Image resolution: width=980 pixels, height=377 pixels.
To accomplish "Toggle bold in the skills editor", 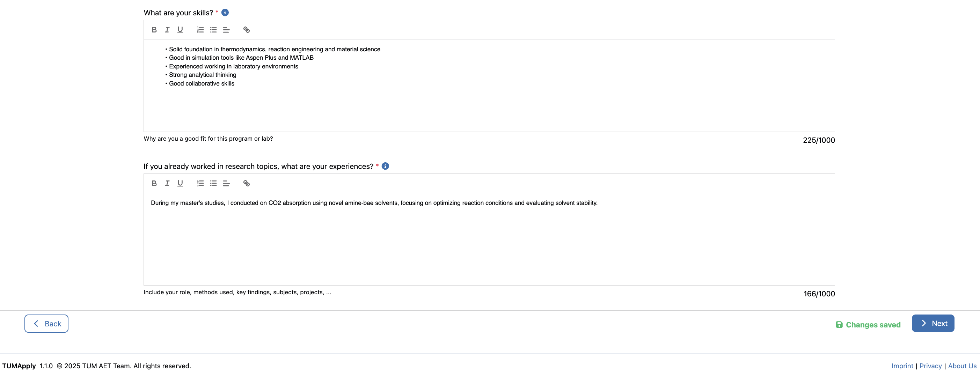I will (x=154, y=30).
